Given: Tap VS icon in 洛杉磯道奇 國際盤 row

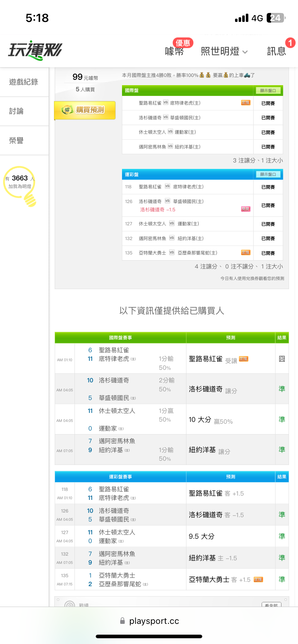Looking at the screenshot, I should click(166, 117).
